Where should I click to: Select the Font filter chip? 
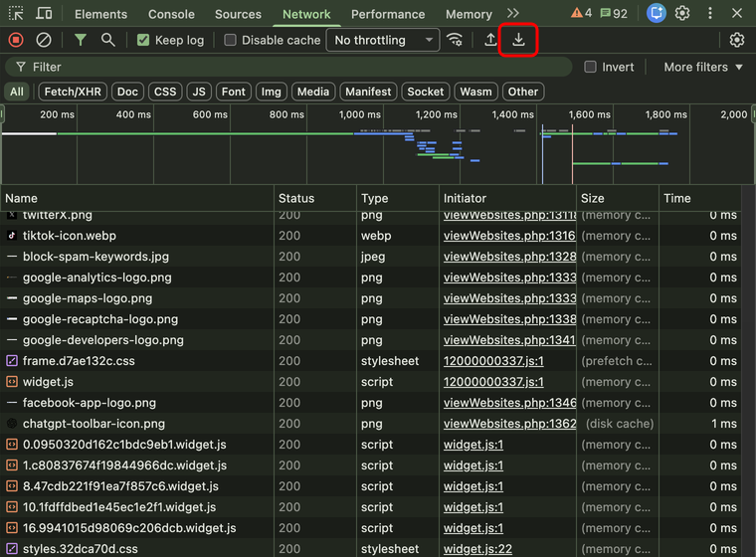click(234, 92)
